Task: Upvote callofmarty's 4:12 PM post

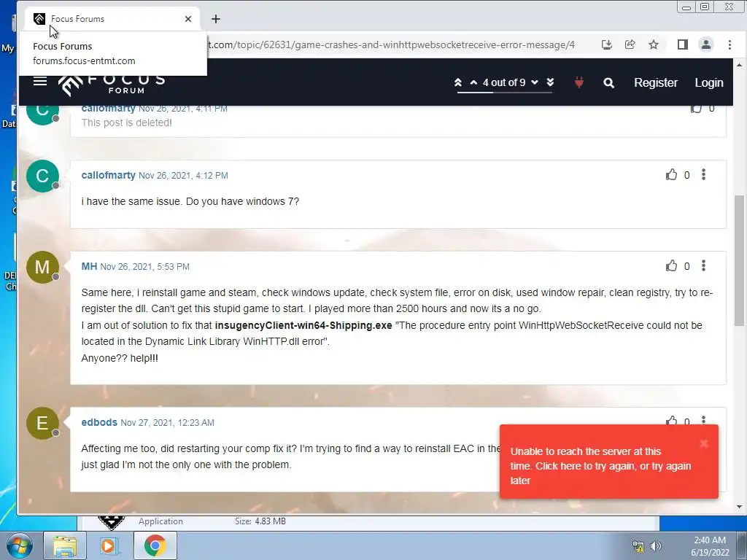Action: (671, 175)
